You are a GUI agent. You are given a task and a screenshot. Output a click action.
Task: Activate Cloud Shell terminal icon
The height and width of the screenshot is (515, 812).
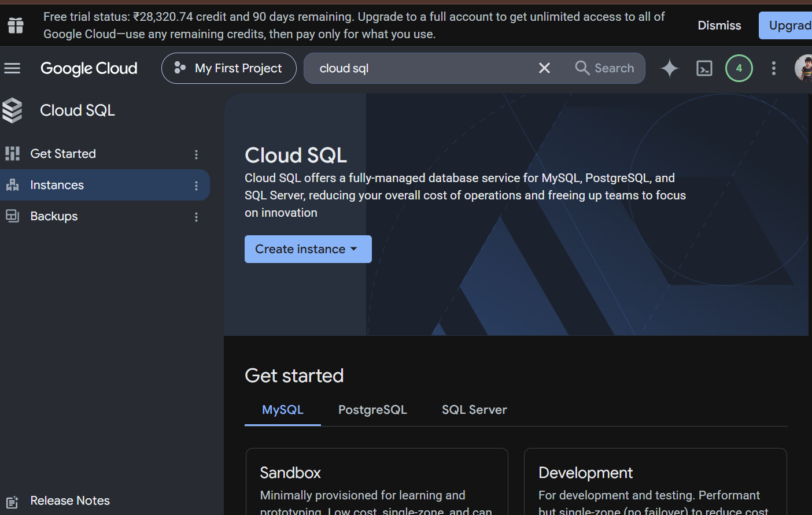coord(704,68)
